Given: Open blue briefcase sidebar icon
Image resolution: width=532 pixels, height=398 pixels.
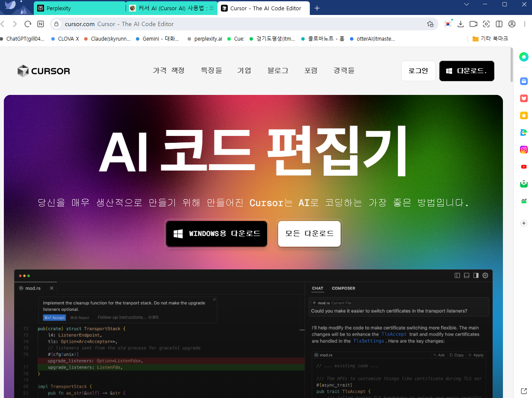Looking at the screenshot, I should (524, 81).
